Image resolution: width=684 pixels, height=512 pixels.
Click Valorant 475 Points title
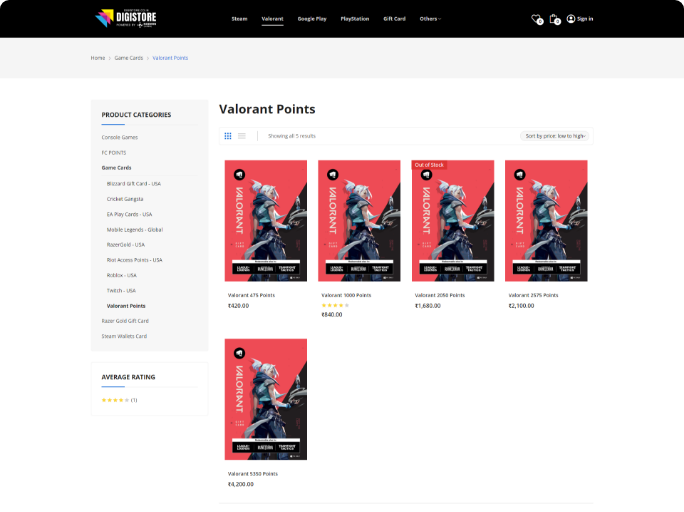pos(251,295)
